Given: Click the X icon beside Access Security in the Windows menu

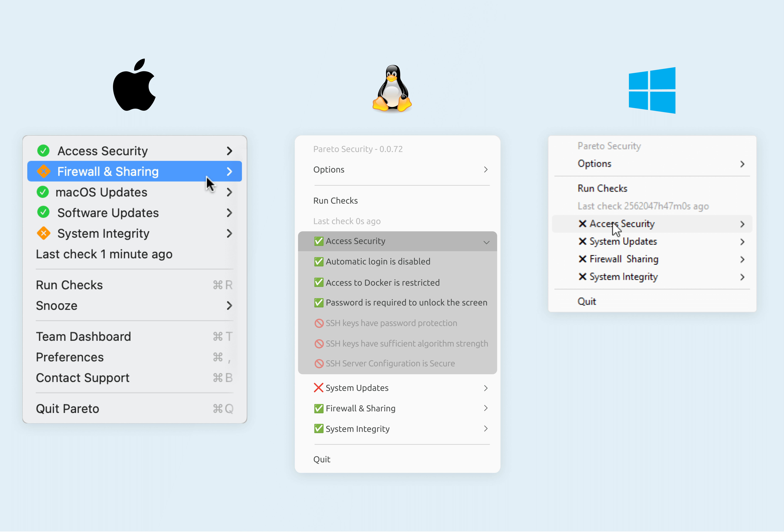Looking at the screenshot, I should (583, 224).
